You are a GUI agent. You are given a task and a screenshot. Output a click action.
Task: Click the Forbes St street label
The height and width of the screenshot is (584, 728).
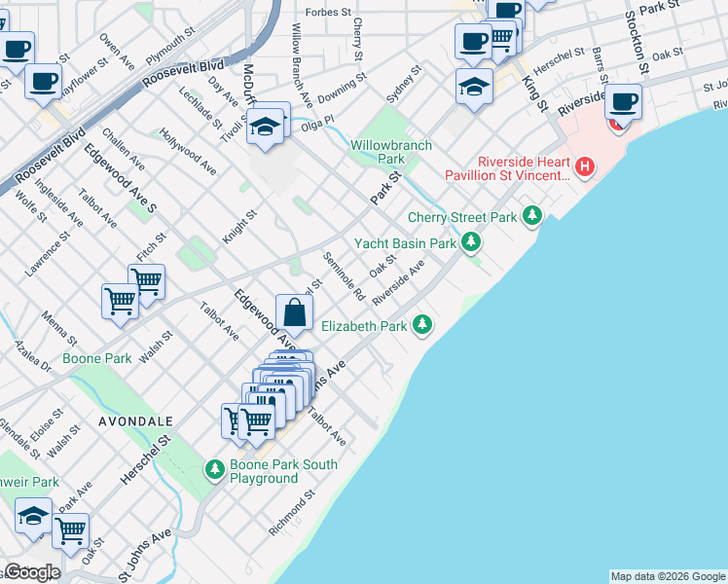(x=328, y=12)
